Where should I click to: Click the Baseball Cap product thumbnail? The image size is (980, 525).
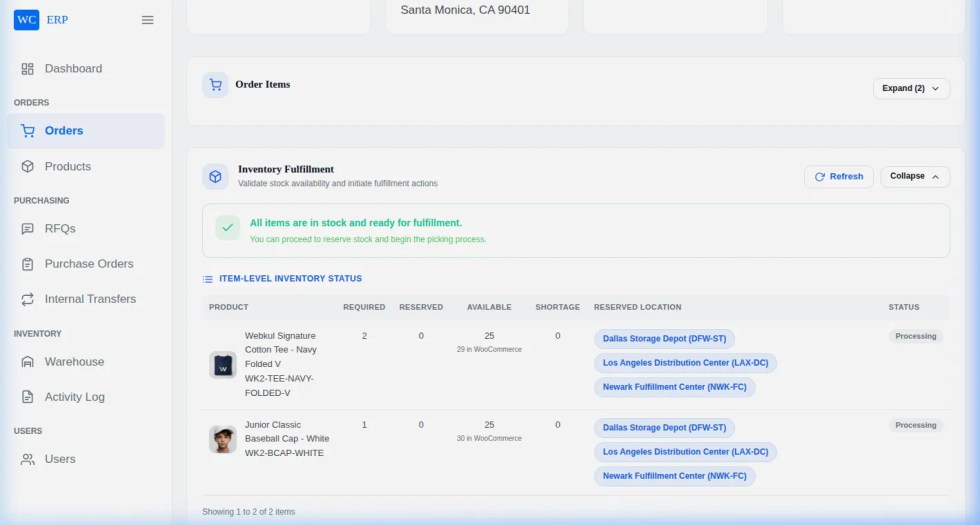pyautogui.click(x=222, y=439)
